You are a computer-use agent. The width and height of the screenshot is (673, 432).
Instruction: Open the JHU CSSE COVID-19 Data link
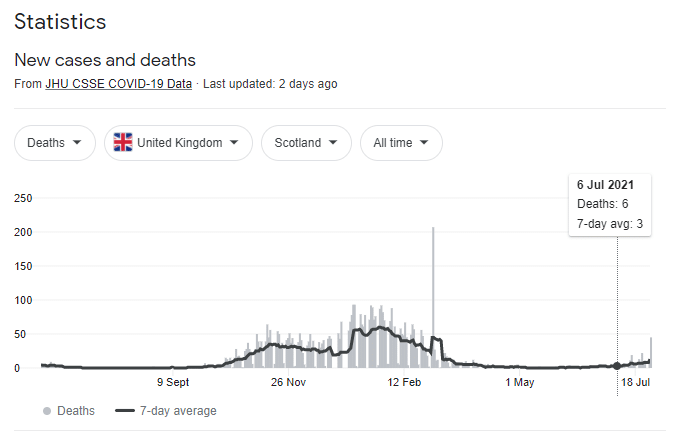[x=118, y=84]
